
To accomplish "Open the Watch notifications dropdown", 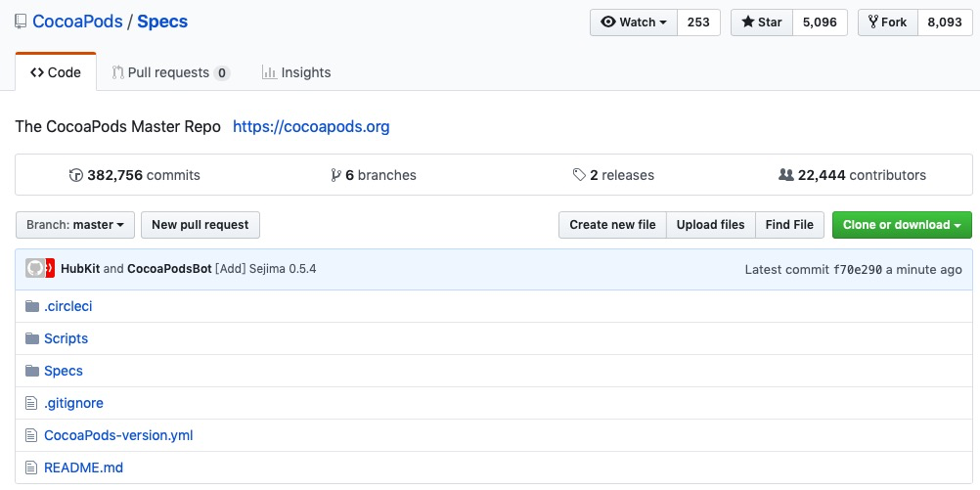I will click(634, 22).
